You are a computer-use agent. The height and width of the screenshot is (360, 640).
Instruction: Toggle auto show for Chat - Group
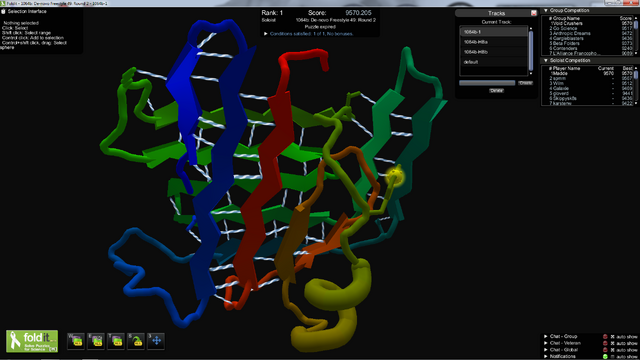pos(612,337)
